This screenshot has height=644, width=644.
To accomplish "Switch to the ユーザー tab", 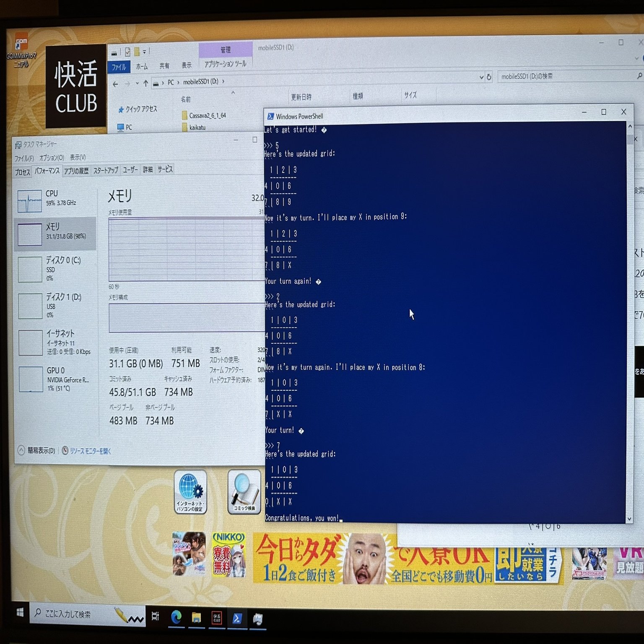I will pos(130,170).
